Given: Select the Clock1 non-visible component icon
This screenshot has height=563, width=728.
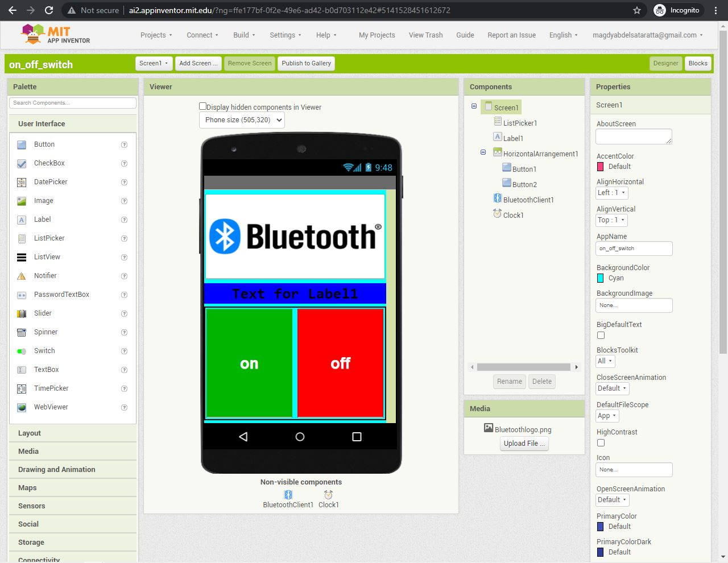Looking at the screenshot, I should tap(328, 495).
